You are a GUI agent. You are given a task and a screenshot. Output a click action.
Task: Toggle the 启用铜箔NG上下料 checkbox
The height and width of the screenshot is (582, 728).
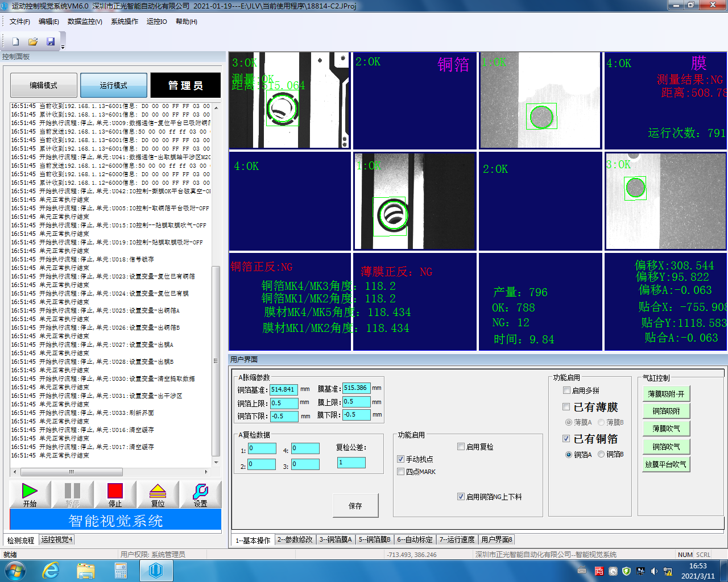tap(461, 497)
